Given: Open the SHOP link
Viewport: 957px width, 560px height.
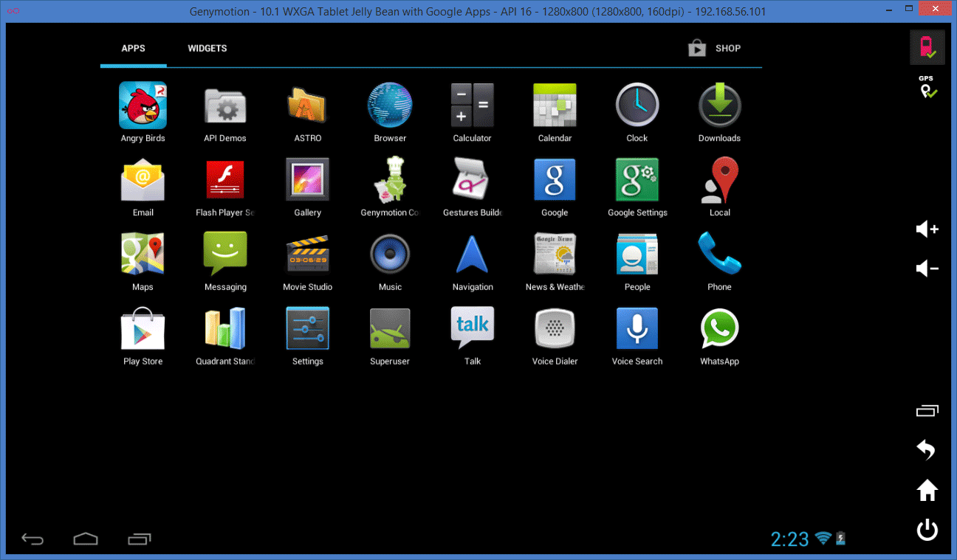Looking at the screenshot, I should [x=714, y=48].
